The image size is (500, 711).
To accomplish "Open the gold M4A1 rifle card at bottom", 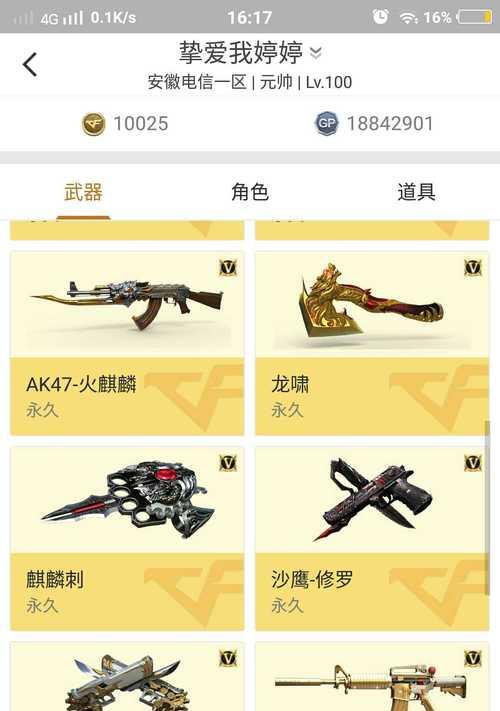I will [x=372, y=676].
